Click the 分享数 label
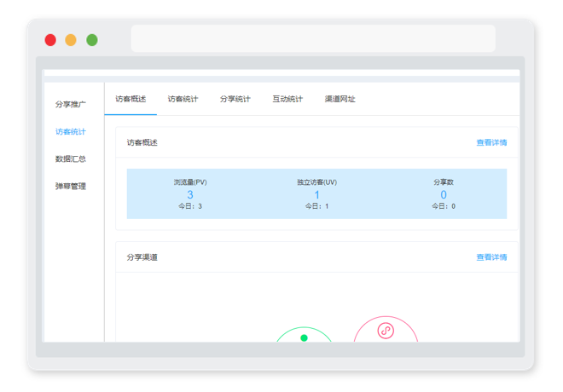The image size is (563, 392). (x=444, y=182)
